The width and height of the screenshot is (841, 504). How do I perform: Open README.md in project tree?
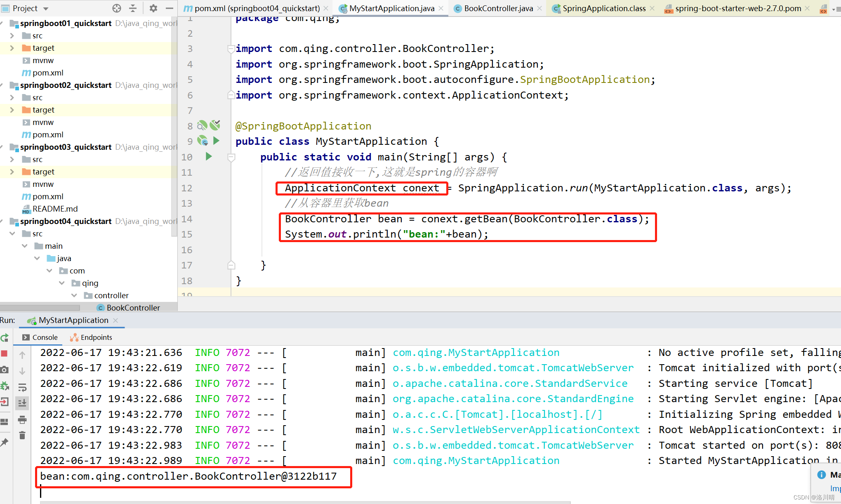tap(55, 209)
